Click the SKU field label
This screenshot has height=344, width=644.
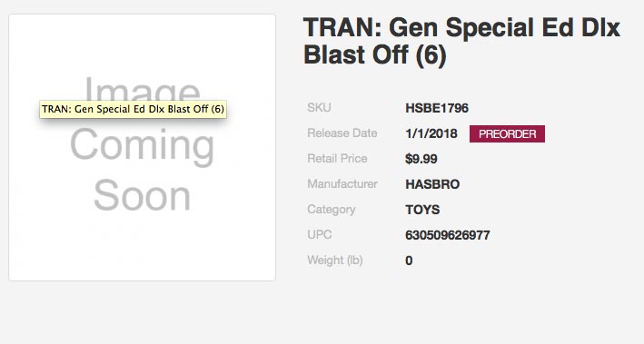[x=319, y=107]
